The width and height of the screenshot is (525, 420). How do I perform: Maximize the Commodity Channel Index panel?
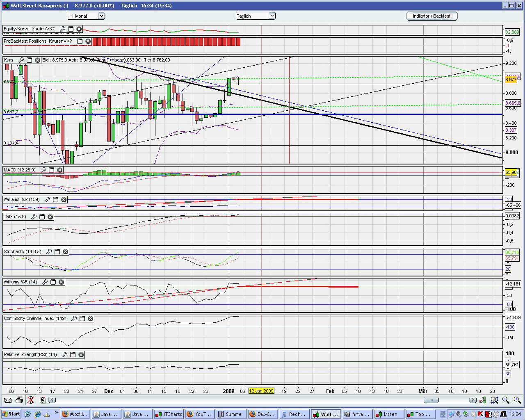(82, 318)
